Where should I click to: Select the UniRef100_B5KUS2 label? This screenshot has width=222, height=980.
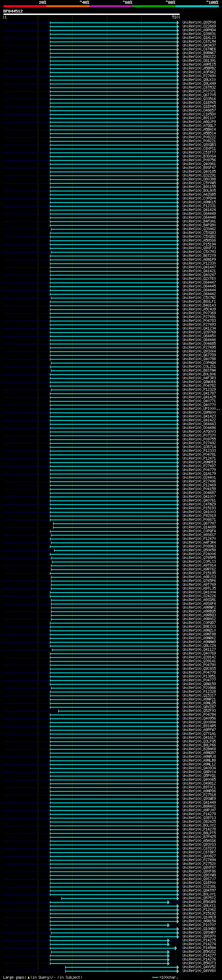click(199, 951)
